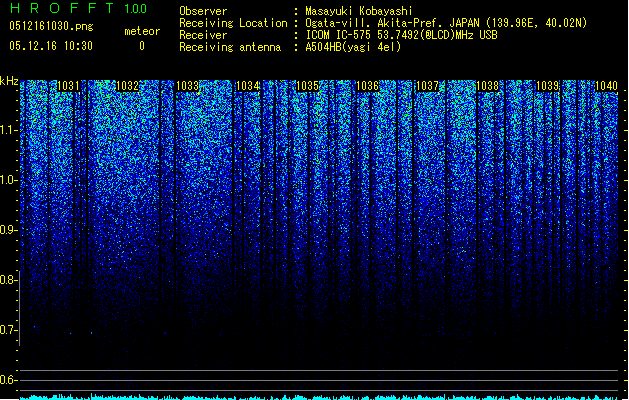Click the 0.9 frequency axis label
This screenshot has width=629, height=400.
[8, 230]
